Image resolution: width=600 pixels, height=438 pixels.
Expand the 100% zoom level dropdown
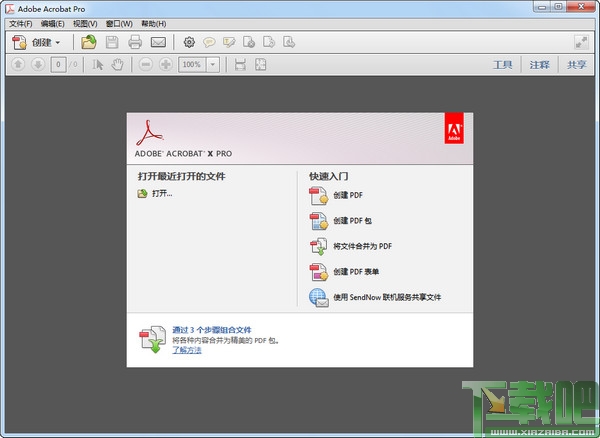tap(214, 65)
